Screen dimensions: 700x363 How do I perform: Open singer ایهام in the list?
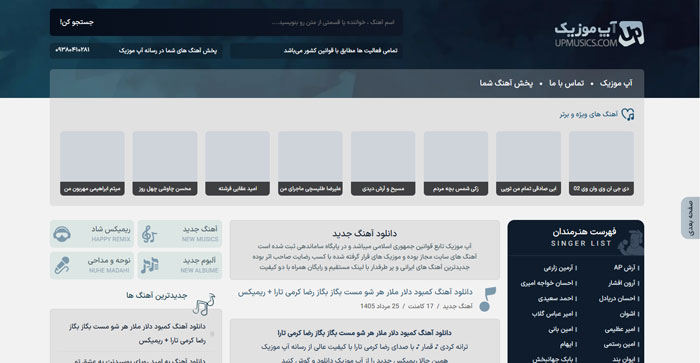(568, 345)
